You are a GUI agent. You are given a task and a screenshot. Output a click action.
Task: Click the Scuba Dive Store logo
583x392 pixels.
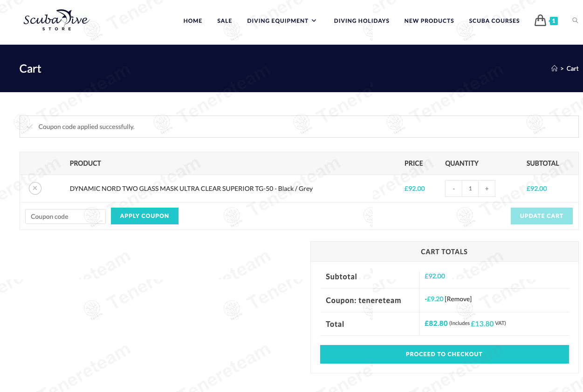pos(56,20)
